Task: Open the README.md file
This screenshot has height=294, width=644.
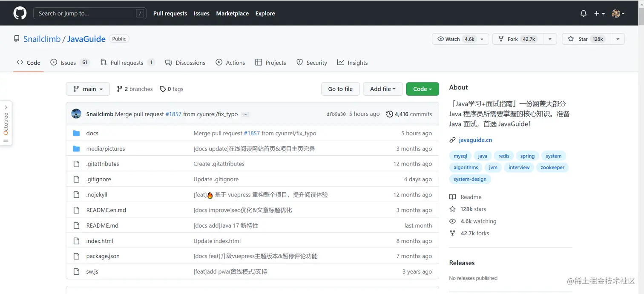Action: (x=102, y=225)
